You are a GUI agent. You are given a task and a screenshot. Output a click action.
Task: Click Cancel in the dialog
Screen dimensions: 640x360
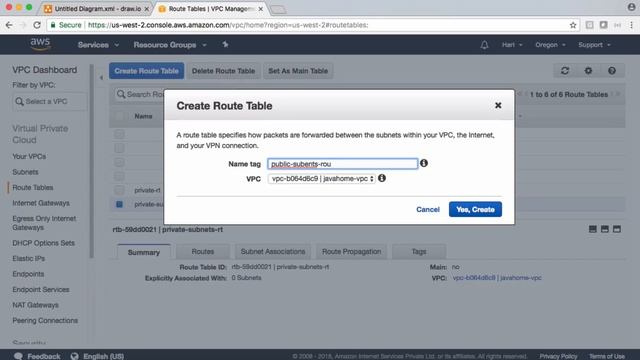click(x=428, y=209)
